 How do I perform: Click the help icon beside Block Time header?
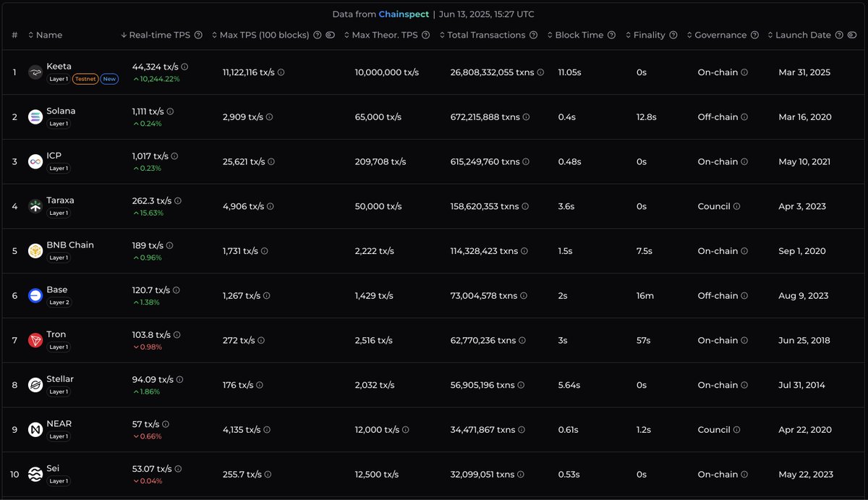point(612,35)
